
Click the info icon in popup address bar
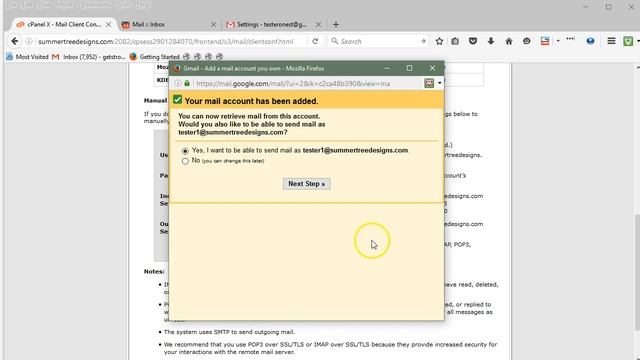pos(178,83)
